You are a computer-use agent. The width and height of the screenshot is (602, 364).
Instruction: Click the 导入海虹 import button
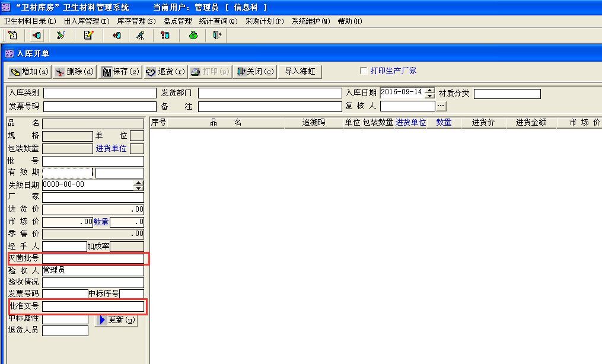(300, 72)
